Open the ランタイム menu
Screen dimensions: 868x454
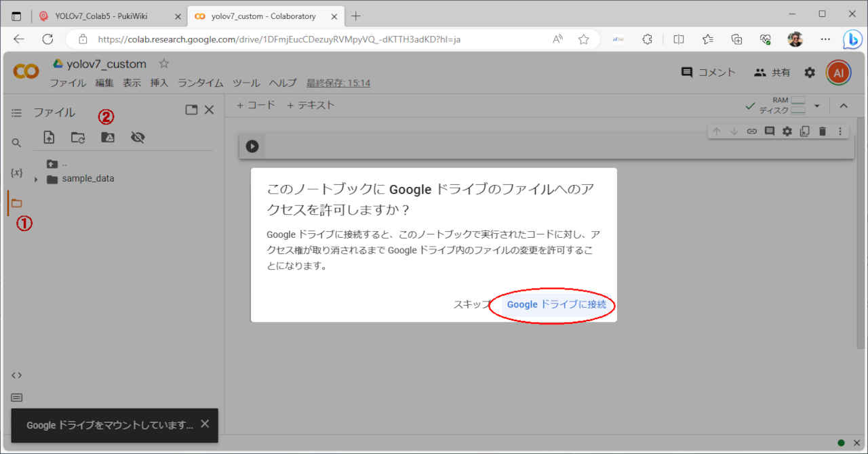coord(200,83)
